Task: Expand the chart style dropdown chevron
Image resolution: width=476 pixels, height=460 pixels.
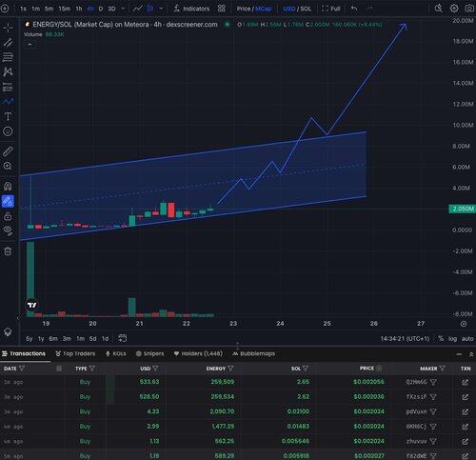Action: pyautogui.click(x=161, y=9)
